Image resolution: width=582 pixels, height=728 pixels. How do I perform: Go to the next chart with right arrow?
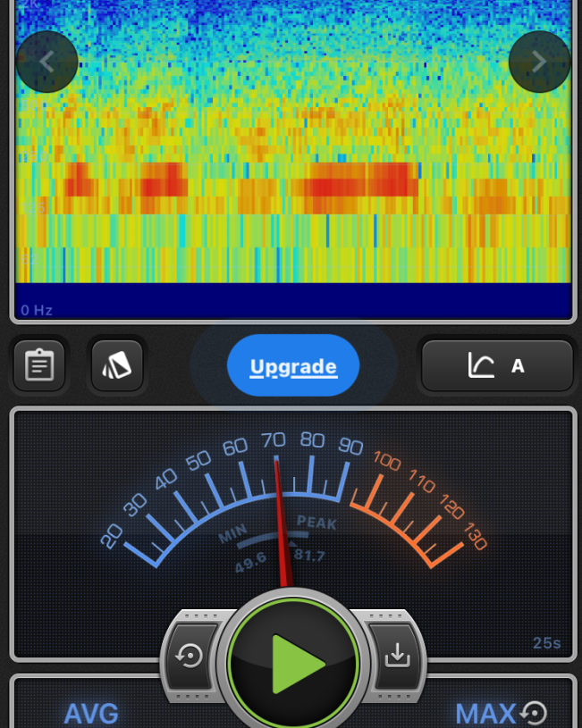point(539,62)
